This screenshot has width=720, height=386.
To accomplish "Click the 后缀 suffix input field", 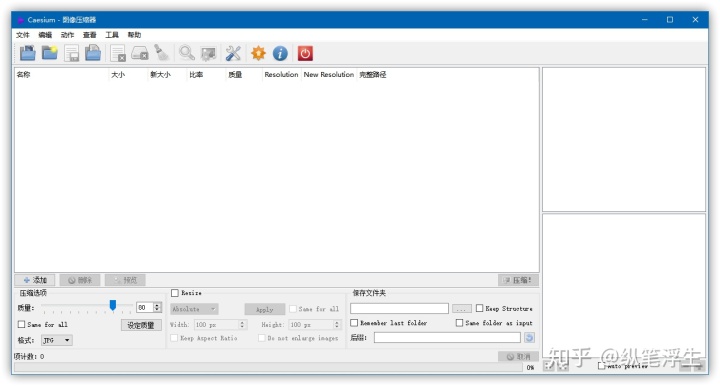I will click(x=447, y=338).
